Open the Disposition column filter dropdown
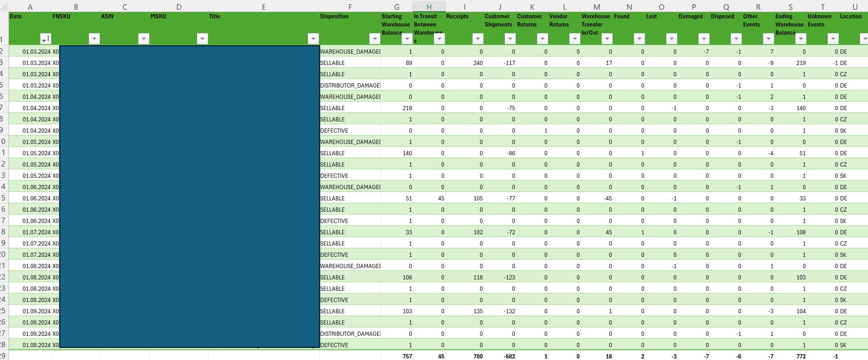Viewport: 868px width, 360px height. click(375, 39)
